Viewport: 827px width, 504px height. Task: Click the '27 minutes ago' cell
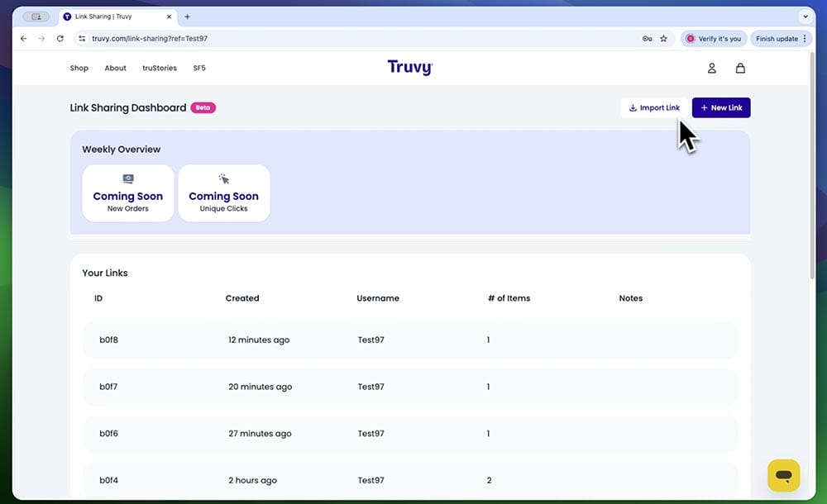click(260, 434)
